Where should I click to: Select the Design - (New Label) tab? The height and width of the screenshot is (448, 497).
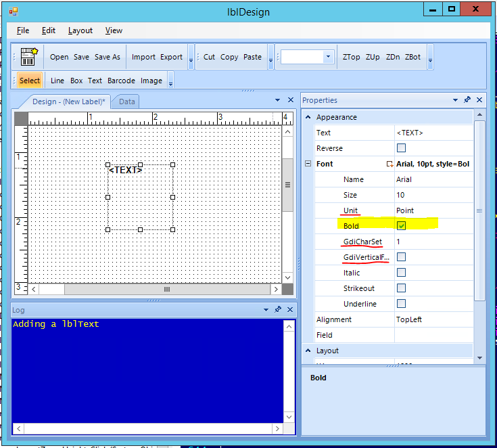click(68, 102)
